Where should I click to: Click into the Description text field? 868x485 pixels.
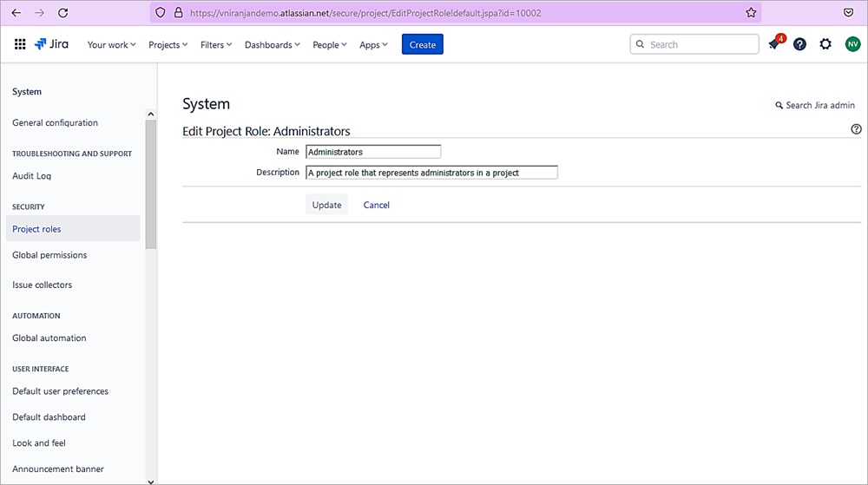click(431, 173)
